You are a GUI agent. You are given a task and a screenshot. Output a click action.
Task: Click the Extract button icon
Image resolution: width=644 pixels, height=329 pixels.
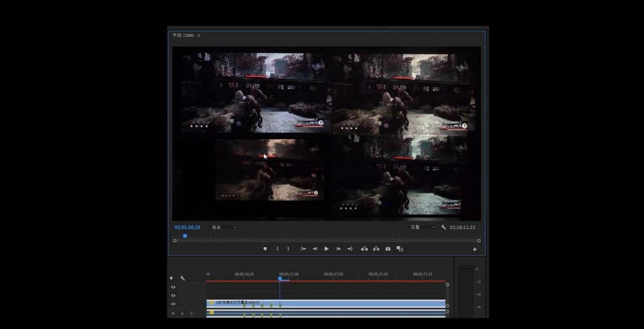tap(376, 248)
